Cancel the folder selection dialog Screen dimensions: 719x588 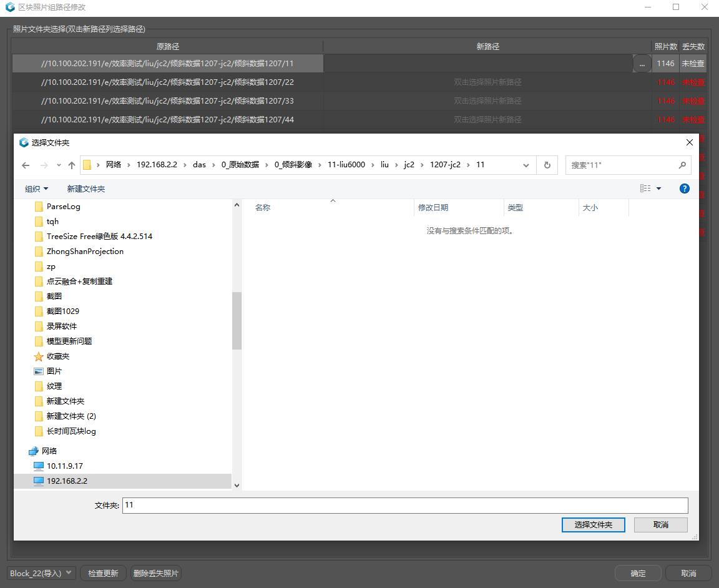coord(661,525)
